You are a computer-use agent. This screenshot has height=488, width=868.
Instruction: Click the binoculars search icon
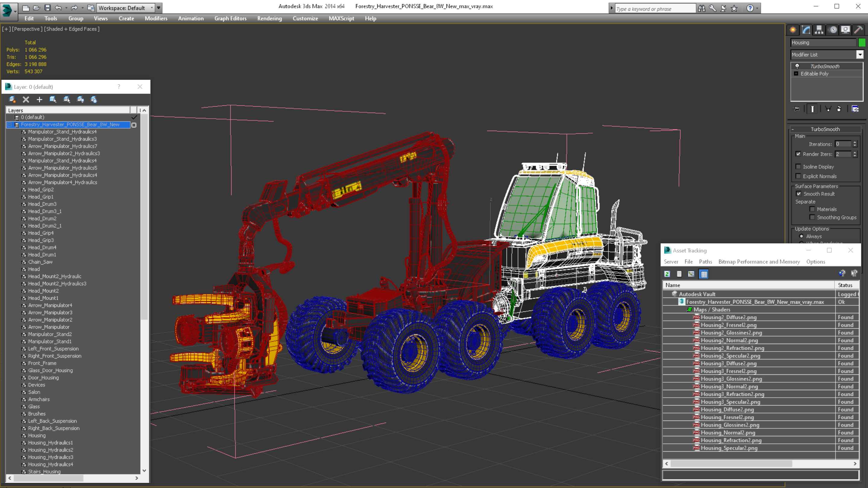coord(702,8)
